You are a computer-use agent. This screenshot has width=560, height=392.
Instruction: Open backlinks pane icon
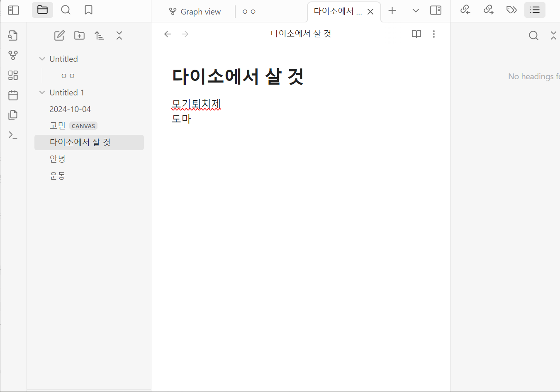[465, 10]
